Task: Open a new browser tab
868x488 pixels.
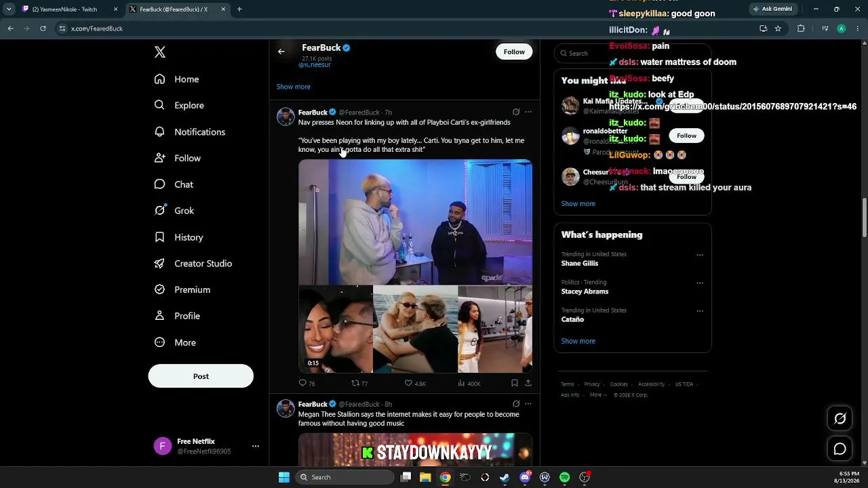Action: pos(239,9)
